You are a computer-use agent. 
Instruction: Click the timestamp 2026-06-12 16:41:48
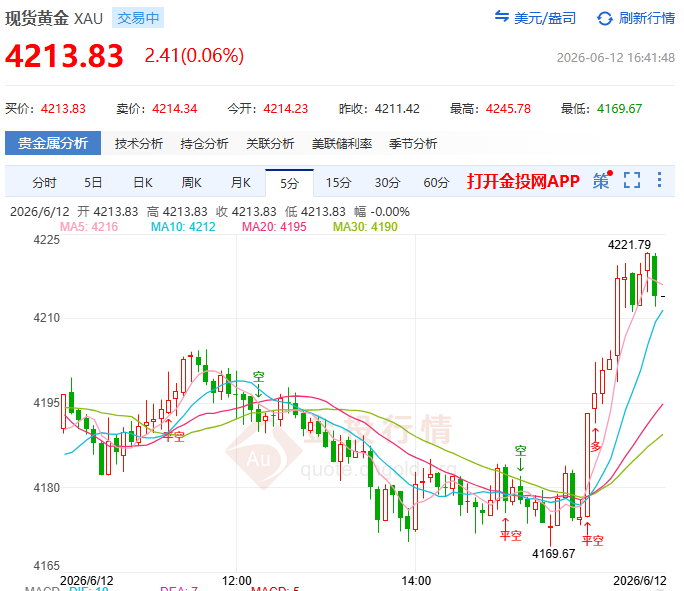[616, 57]
